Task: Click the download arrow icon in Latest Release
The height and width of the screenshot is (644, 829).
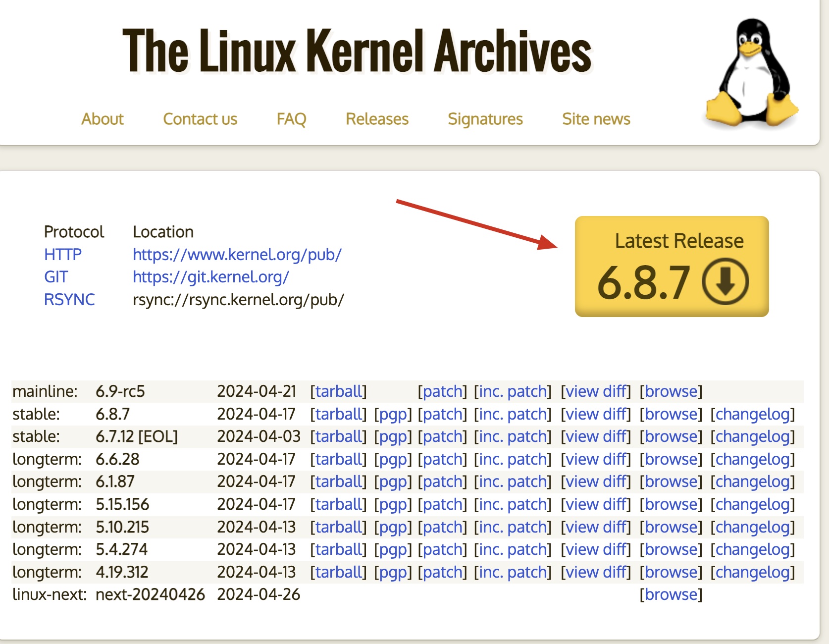Action: coord(725,281)
